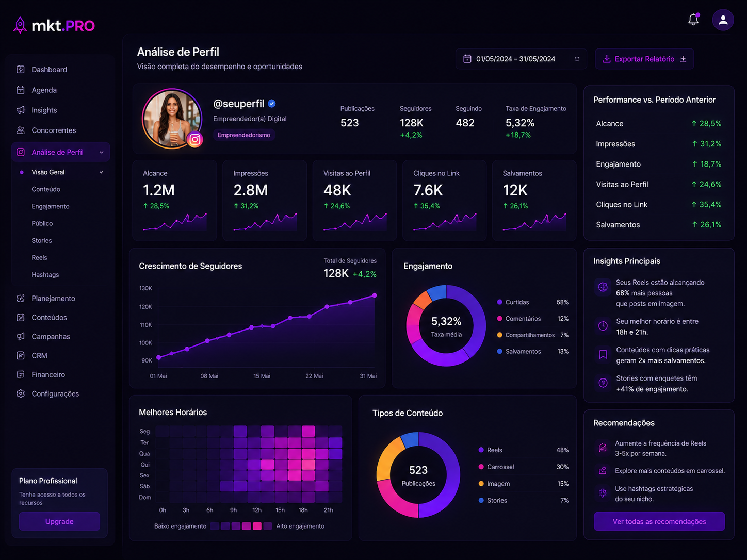Click the icon beside Explore mais conteúdos em carrossel

[603, 471]
